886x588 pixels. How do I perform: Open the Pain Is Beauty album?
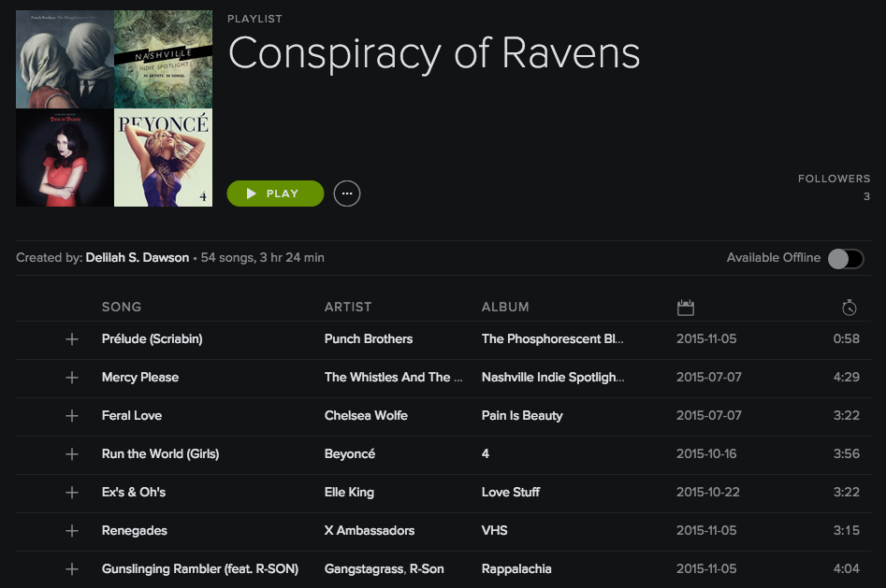point(522,416)
